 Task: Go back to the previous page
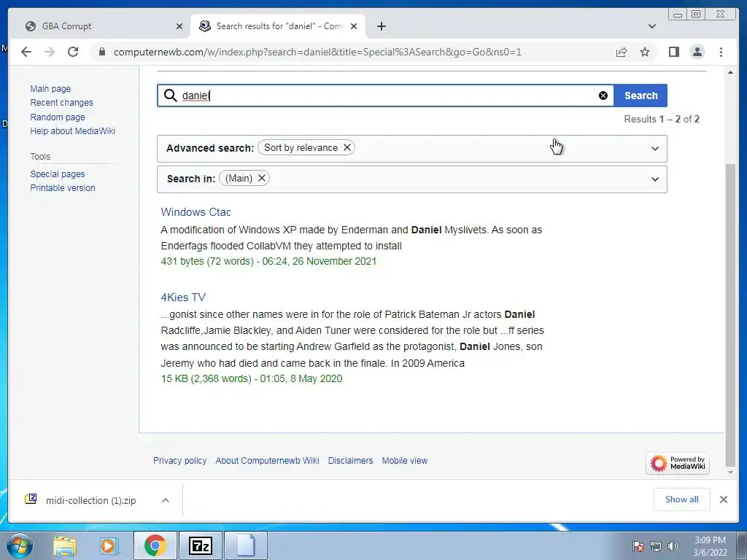pos(26,52)
